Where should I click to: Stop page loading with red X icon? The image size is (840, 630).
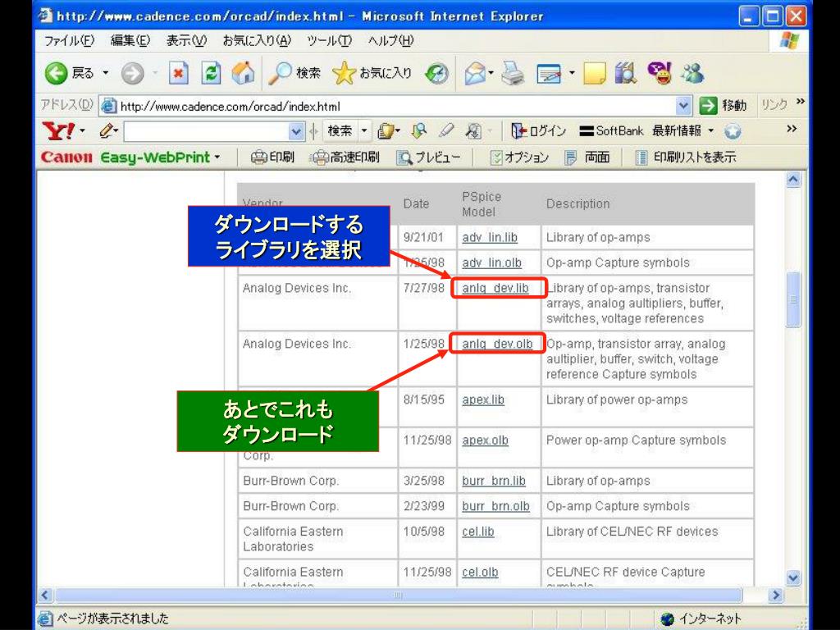pyautogui.click(x=178, y=73)
